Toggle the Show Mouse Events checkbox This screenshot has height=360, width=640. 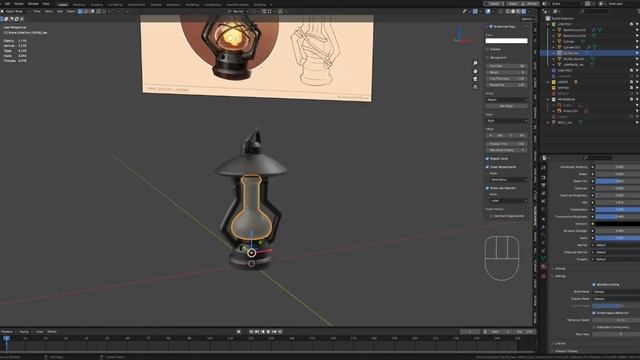(x=487, y=167)
